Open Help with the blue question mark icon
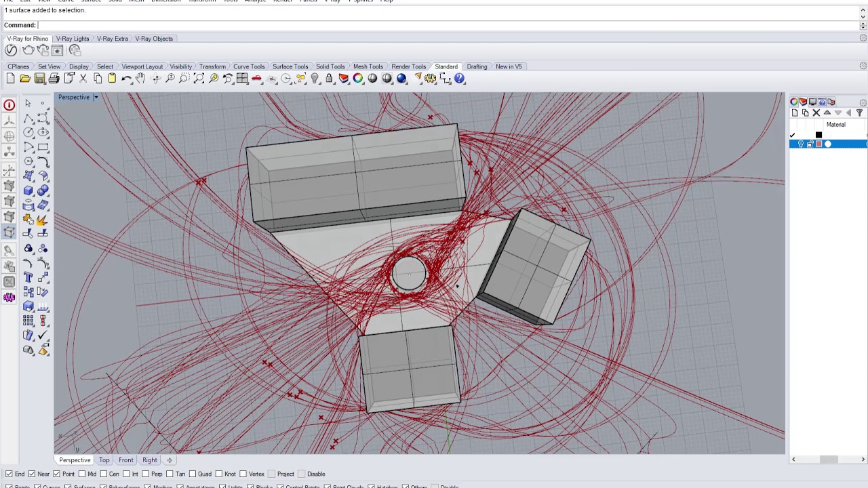Viewport: 868px width, 488px height. pyautogui.click(x=460, y=79)
